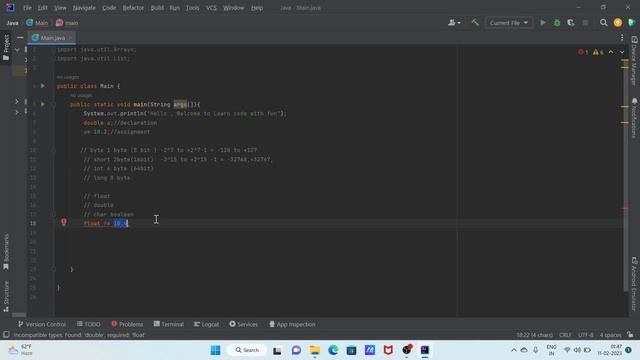
Task: Open Search Everywhere magnifier icon
Action: (x=603, y=23)
